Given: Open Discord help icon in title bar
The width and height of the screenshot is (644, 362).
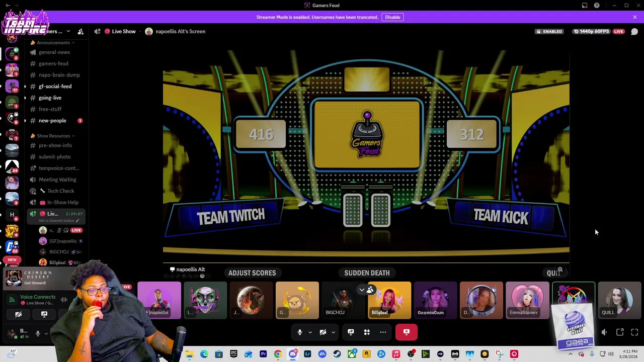Looking at the screenshot, I should 597,6.
